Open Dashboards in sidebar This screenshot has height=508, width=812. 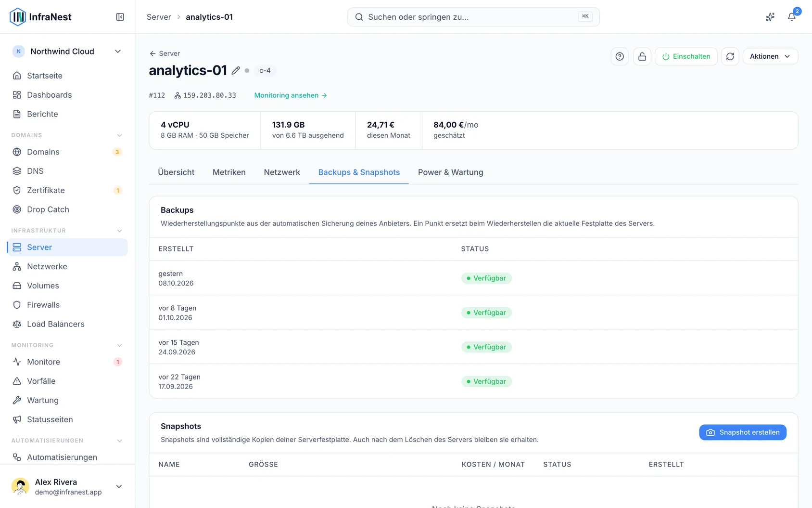coord(67,95)
